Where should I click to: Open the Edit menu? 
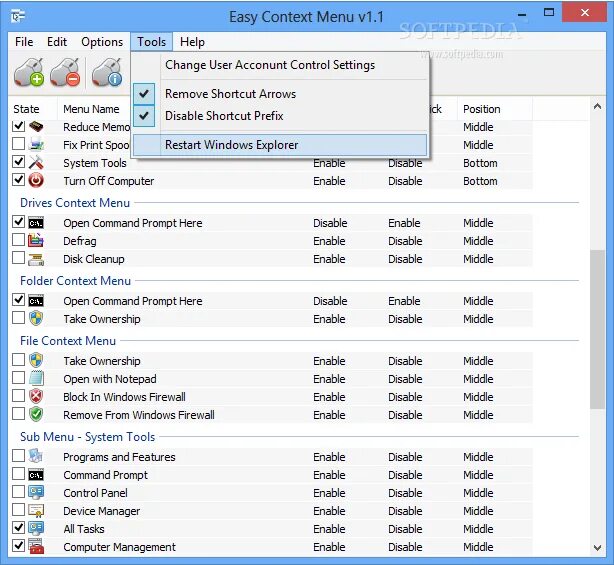(x=57, y=42)
